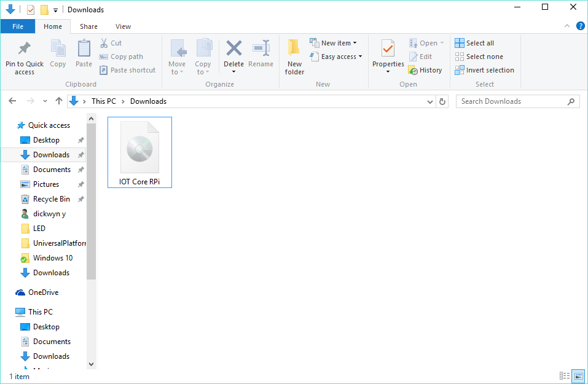Click Paste shortcut
The width and height of the screenshot is (588, 384).
(127, 70)
